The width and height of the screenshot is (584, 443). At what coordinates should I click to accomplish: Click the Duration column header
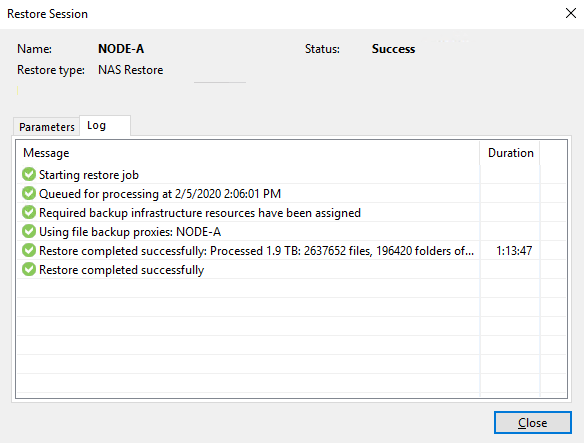510,153
